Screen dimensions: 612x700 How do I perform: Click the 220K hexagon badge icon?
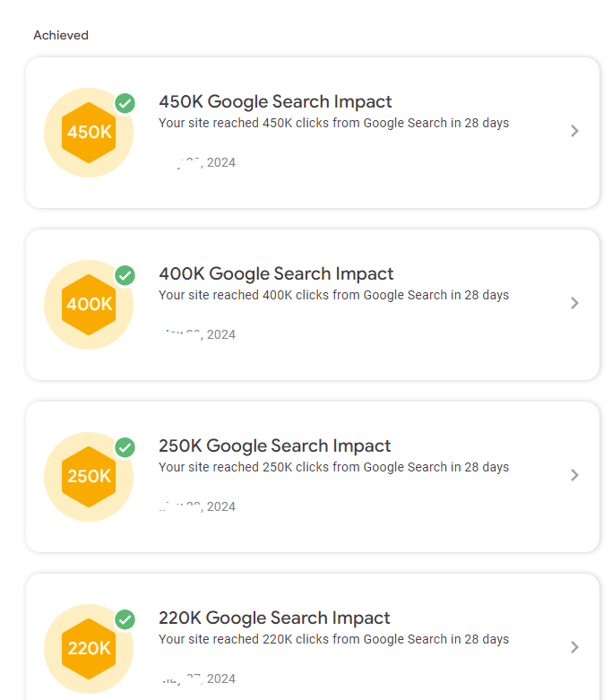pyautogui.click(x=89, y=648)
